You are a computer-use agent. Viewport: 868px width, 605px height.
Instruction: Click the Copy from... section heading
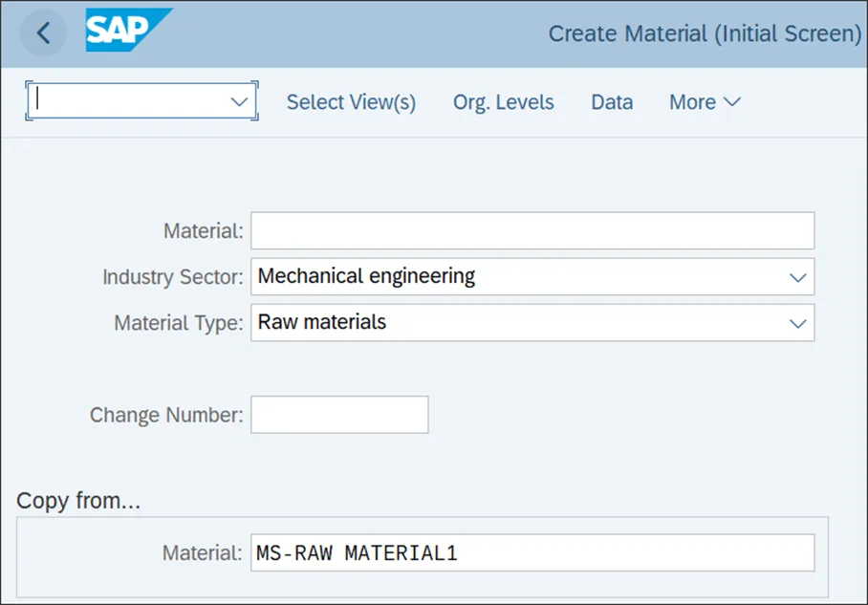78,500
